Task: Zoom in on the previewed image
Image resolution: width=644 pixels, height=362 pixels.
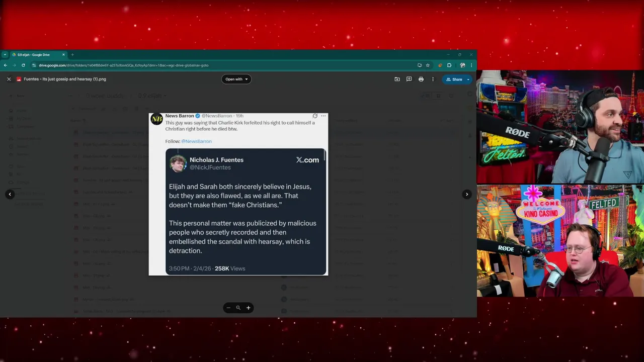Action: coord(248,308)
